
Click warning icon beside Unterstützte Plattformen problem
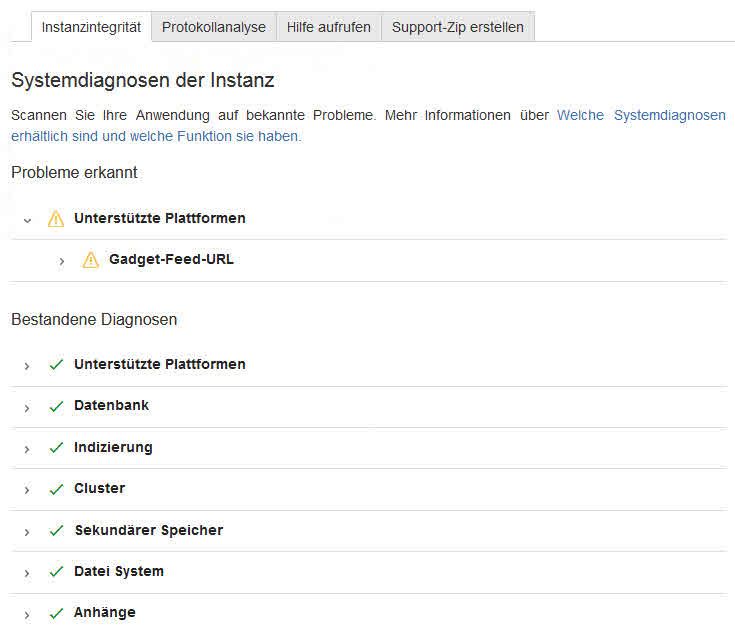pos(56,219)
